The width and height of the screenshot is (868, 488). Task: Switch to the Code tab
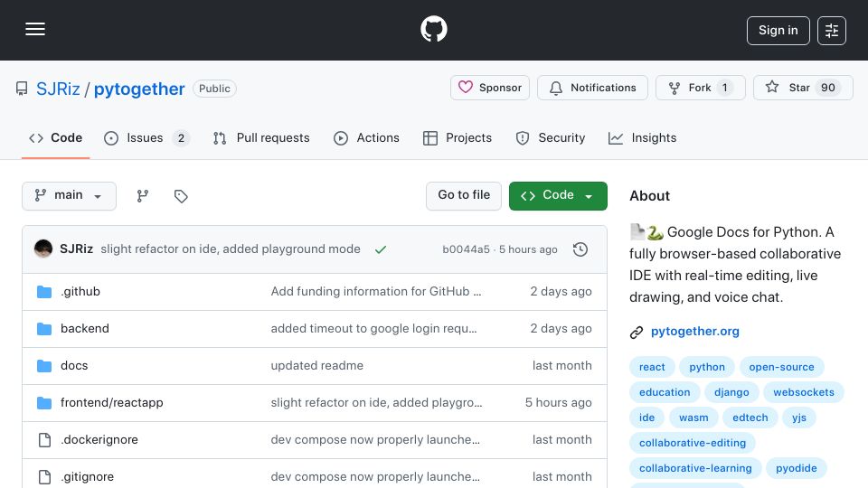(x=55, y=137)
